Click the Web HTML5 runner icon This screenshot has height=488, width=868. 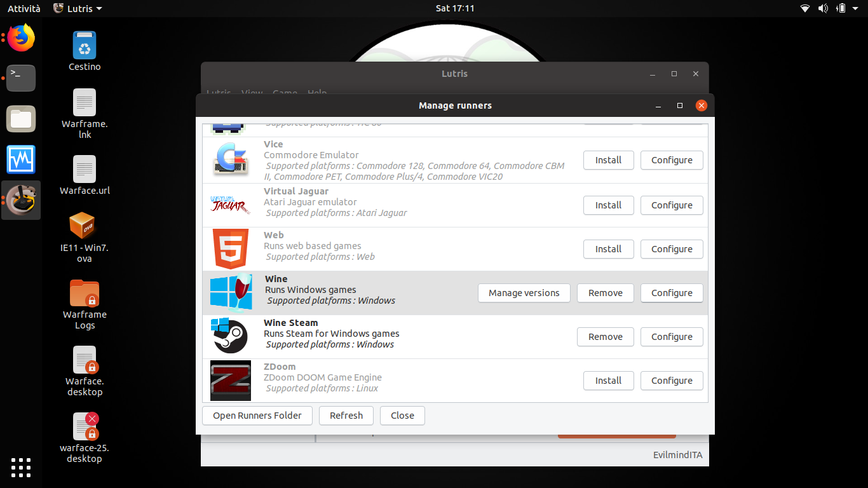click(x=230, y=249)
